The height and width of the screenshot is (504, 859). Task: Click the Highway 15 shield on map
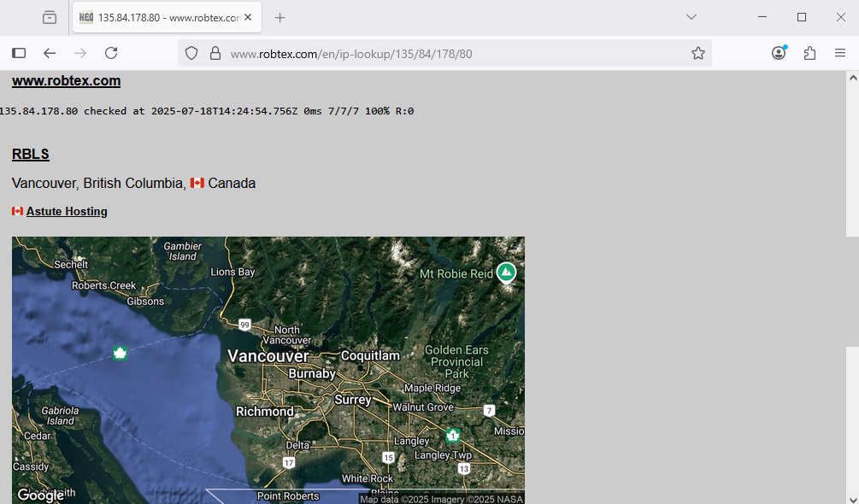tap(388, 458)
